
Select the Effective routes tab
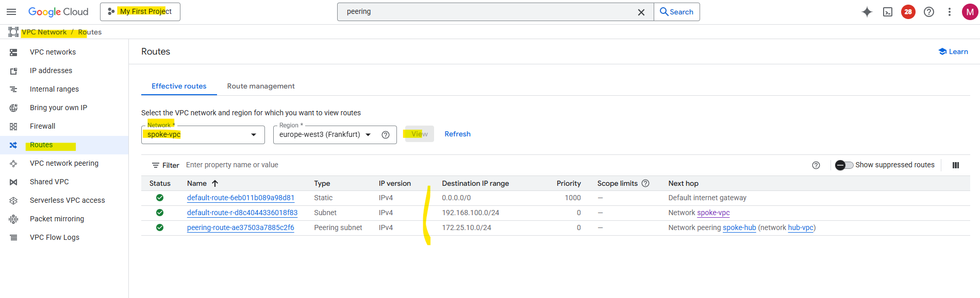click(x=179, y=86)
